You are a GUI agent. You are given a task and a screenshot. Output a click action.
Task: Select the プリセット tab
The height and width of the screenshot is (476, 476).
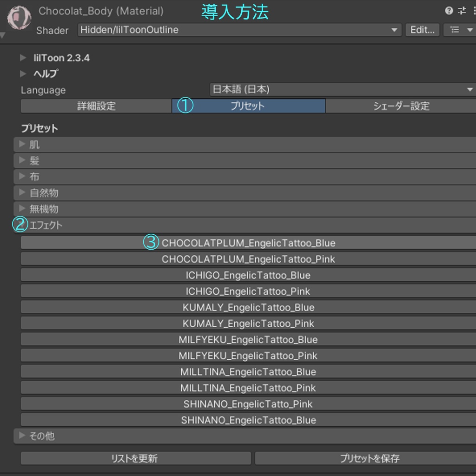tap(249, 106)
